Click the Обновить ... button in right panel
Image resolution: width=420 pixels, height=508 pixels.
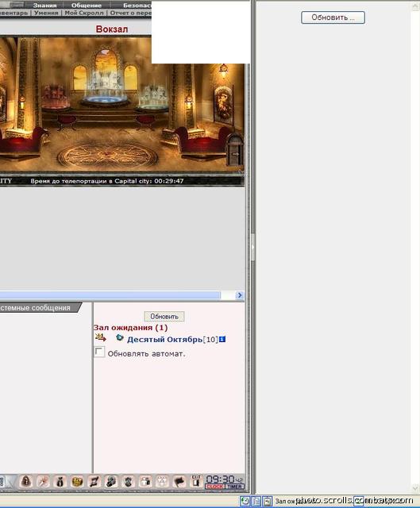tap(333, 17)
